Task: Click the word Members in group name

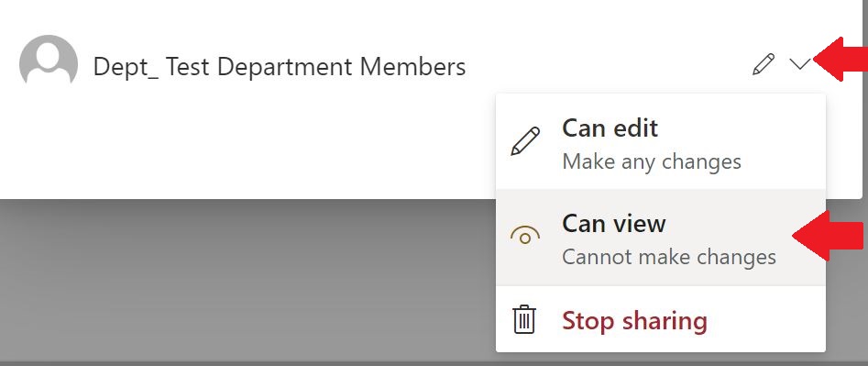Action: coord(413,67)
